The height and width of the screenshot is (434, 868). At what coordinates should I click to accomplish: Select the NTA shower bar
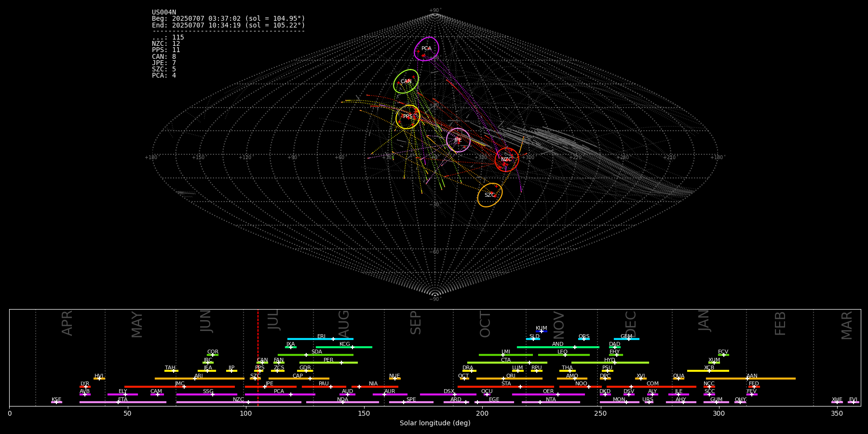point(551,402)
